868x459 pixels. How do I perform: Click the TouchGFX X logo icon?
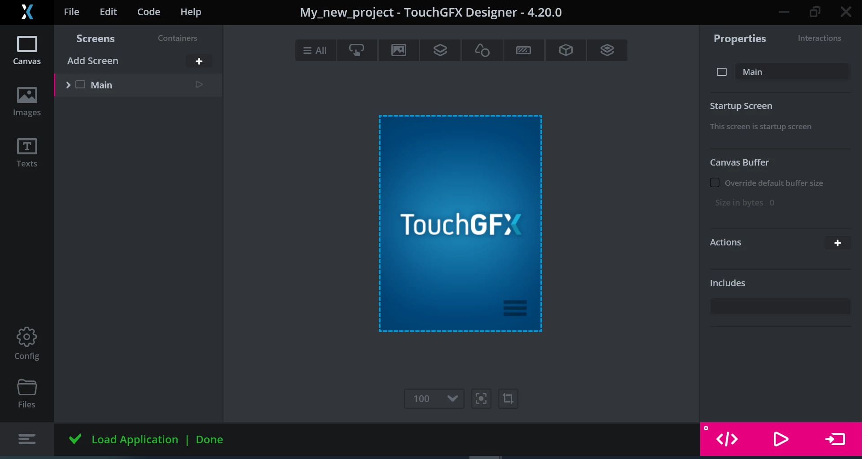coord(27,12)
